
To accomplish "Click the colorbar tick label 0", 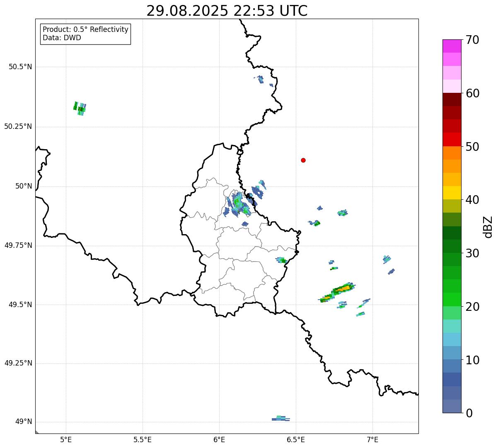I will pos(469,413).
